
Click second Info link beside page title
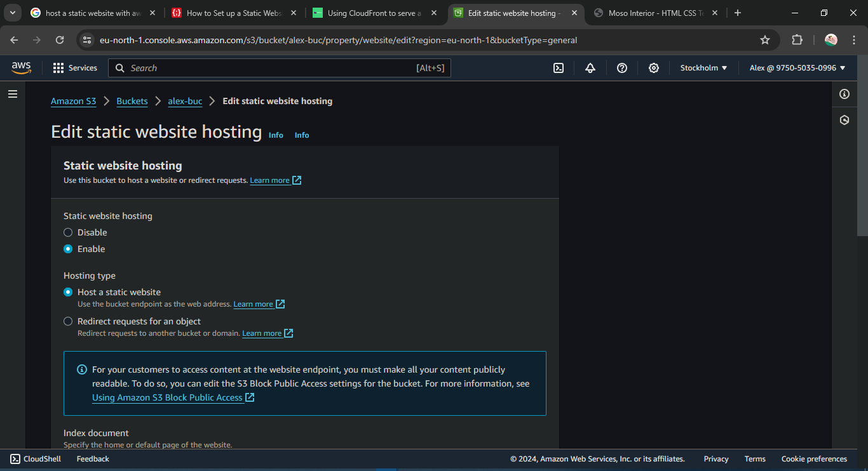click(x=302, y=135)
